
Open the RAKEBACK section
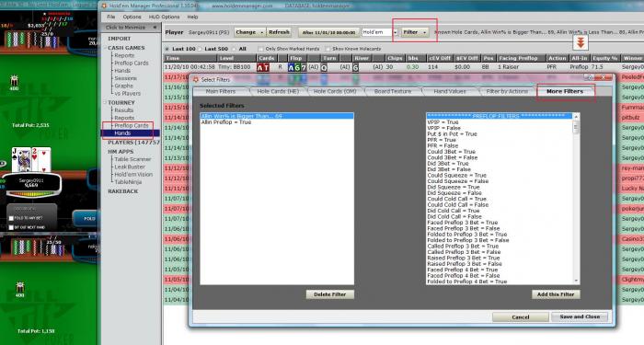point(122,191)
